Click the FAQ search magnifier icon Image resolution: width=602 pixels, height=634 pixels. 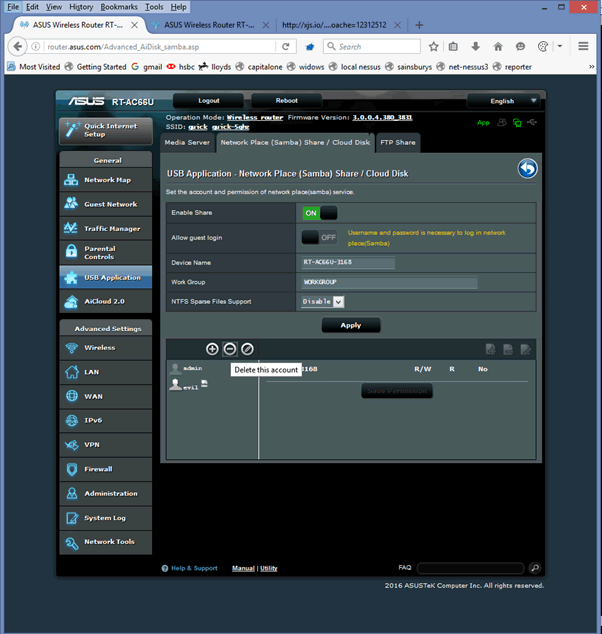(x=534, y=568)
